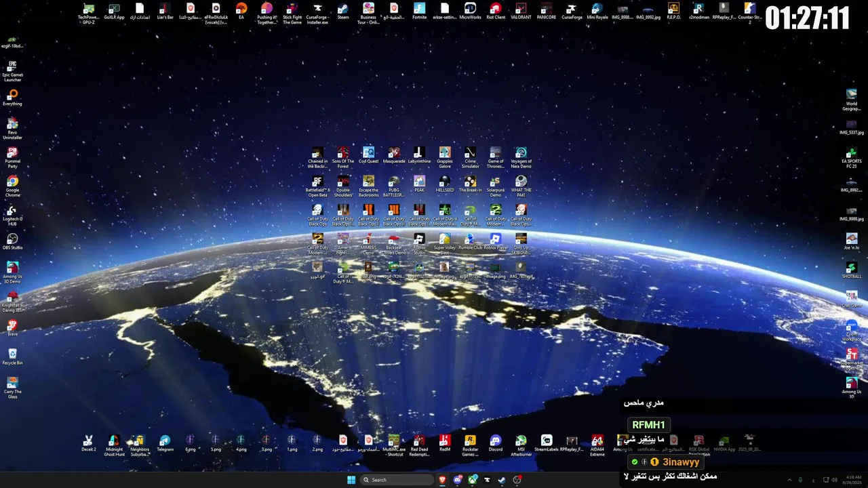868x488 pixels.
Task: Launch VALORANT desktop icon
Action: tap(521, 12)
